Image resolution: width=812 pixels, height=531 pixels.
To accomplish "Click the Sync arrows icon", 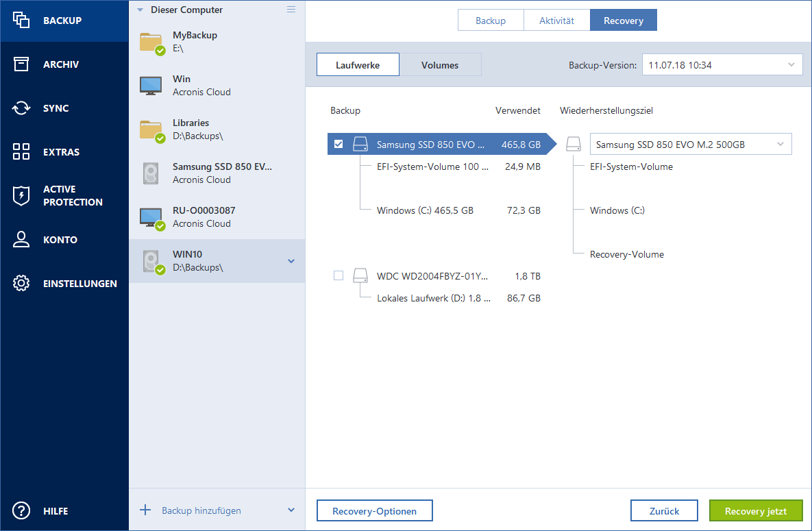I will tap(21, 108).
